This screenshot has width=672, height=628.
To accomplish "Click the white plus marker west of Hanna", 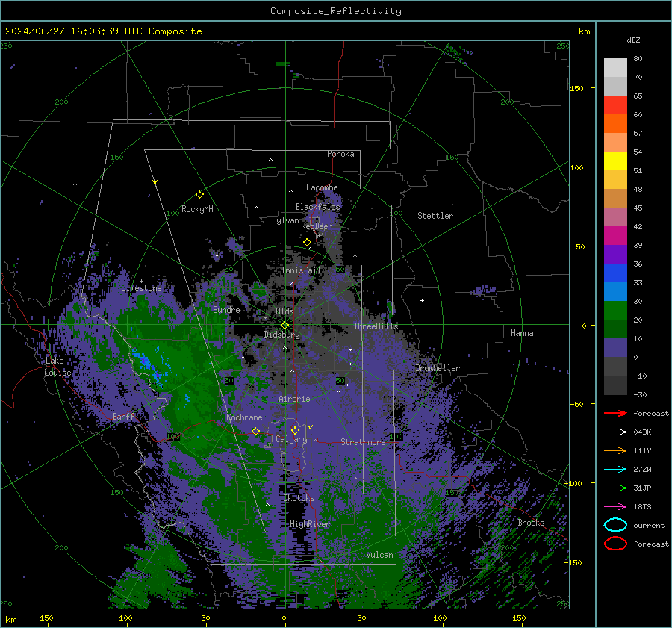I will click(x=422, y=300).
